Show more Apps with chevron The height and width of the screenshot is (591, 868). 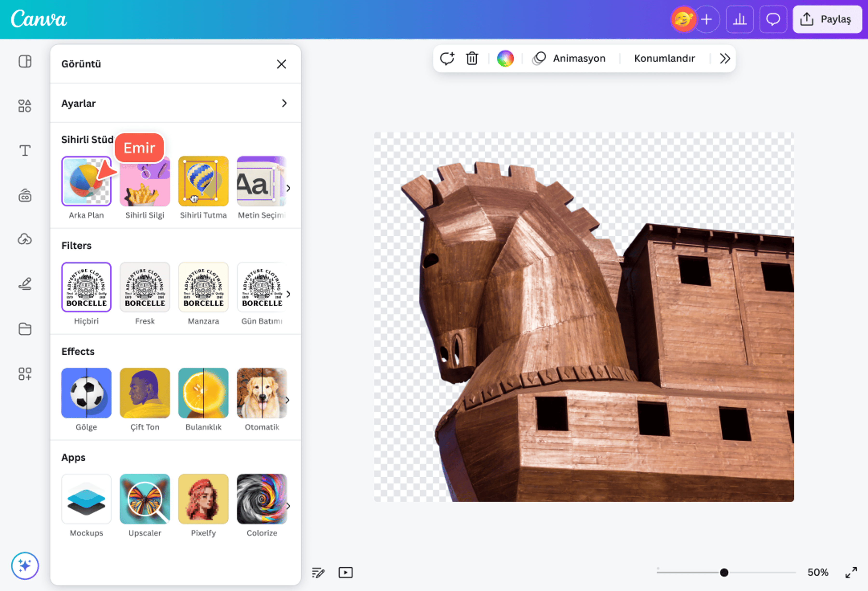coord(288,506)
